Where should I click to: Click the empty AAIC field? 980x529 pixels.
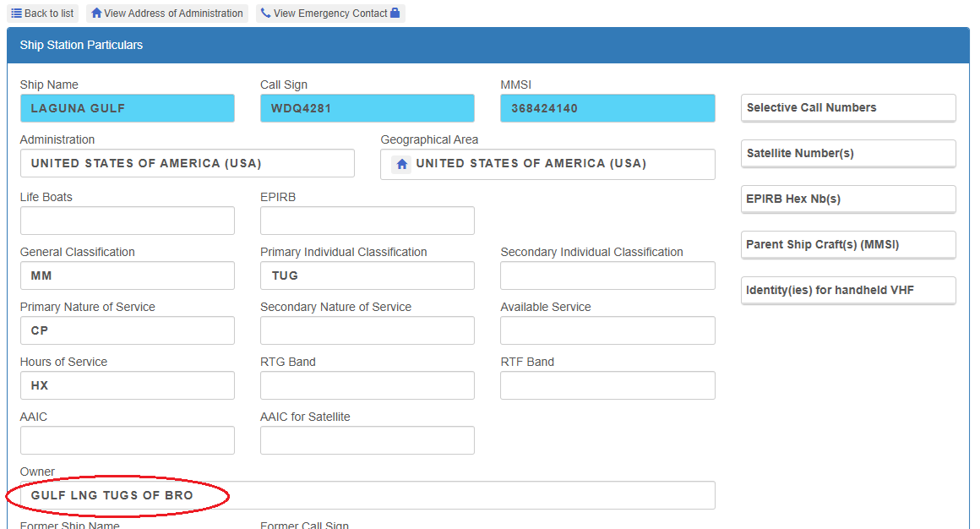coord(128,441)
